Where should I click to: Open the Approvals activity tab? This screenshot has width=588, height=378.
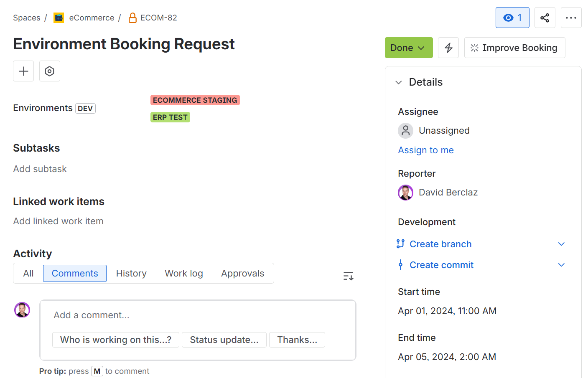(242, 273)
